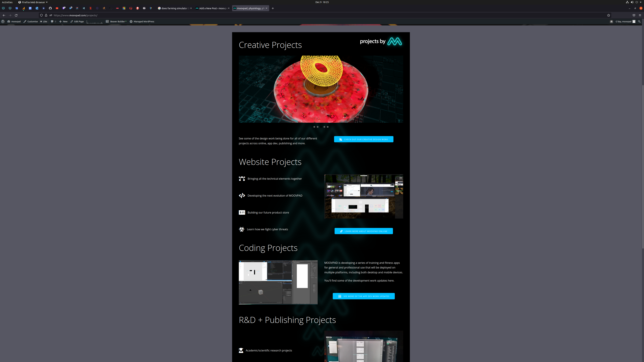Select the fourth slideshow pagination dot
The height and width of the screenshot is (362, 644).
[324, 127]
